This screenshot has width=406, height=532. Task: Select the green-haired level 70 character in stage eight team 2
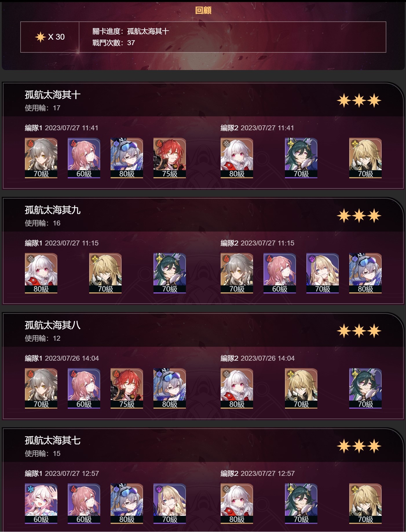365,388
